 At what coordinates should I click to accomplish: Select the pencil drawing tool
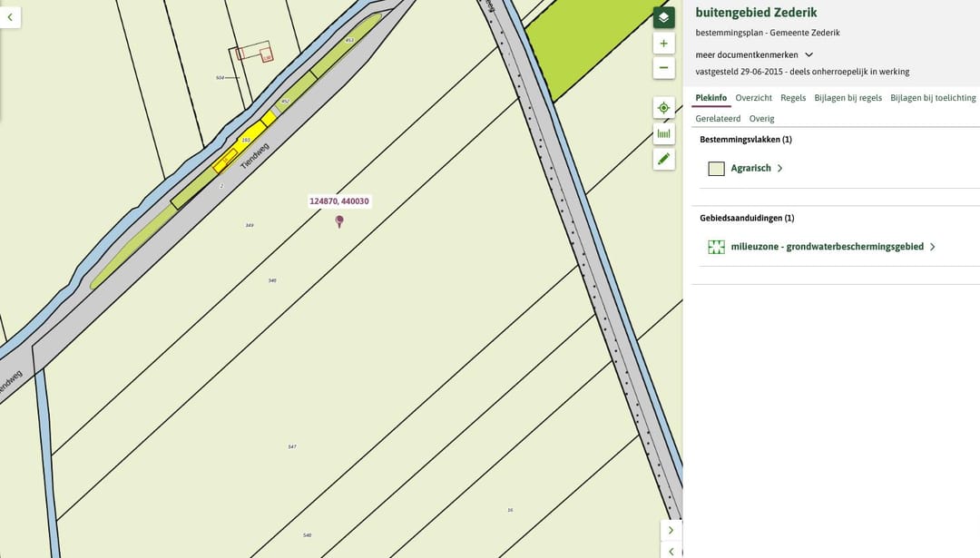(x=663, y=159)
